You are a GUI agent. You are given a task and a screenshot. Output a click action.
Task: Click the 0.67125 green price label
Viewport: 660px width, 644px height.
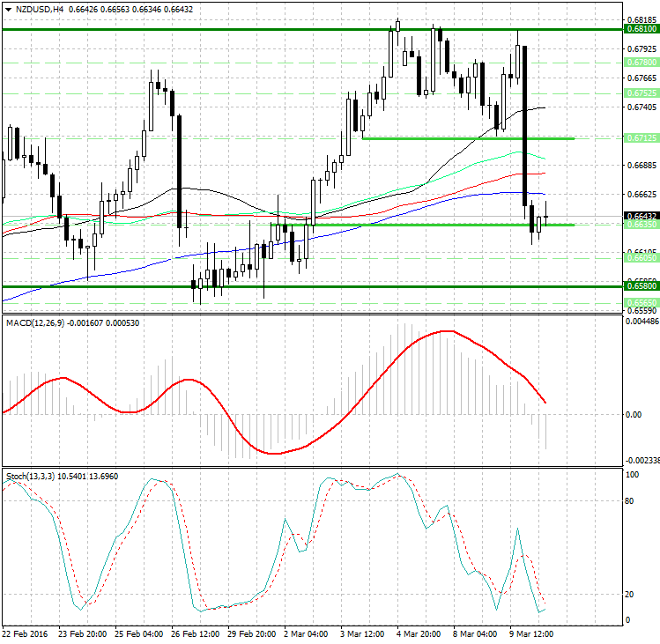pos(641,138)
